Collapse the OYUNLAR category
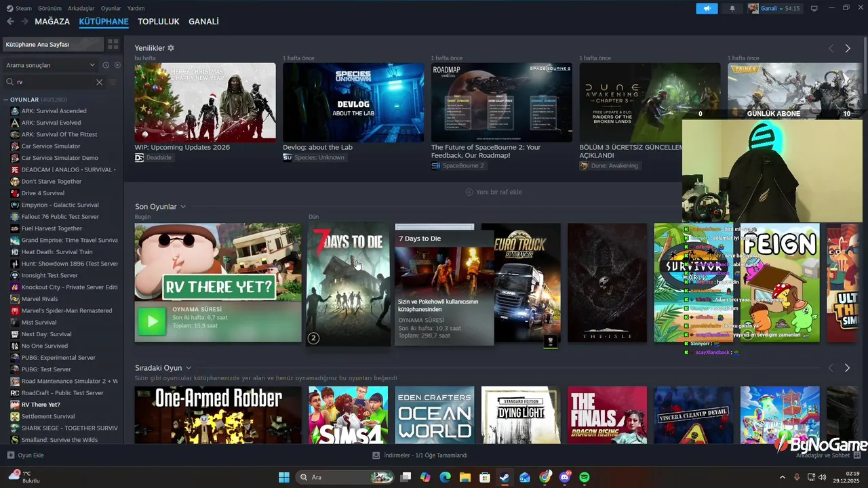This screenshot has width=868, height=488. tap(5, 100)
